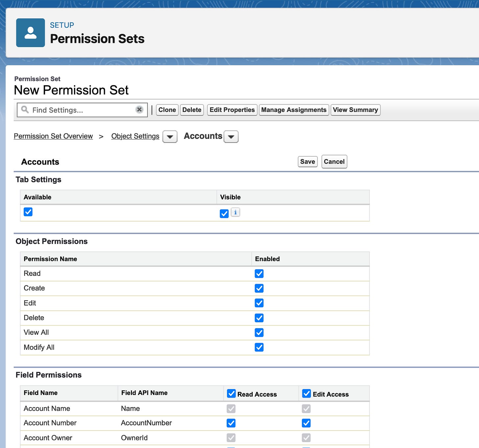
Task: Clear the Find Settings search box
Action: click(x=139, y=110)
